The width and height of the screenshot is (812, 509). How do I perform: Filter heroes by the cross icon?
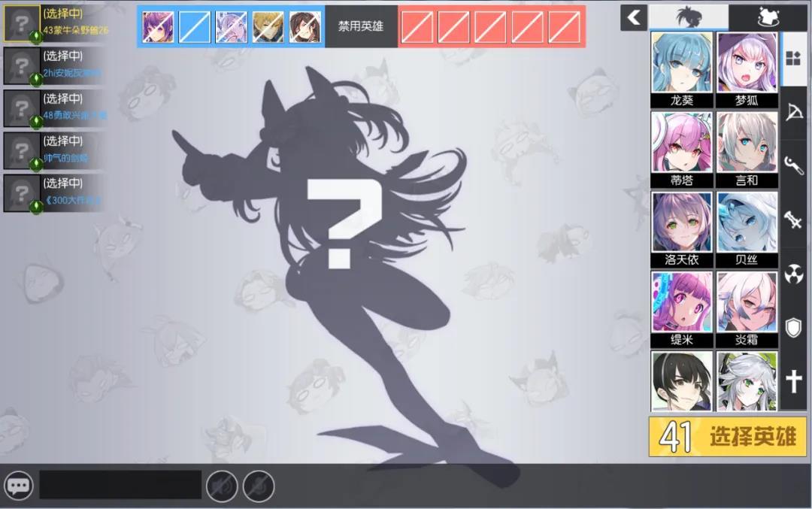click(794, 382)
